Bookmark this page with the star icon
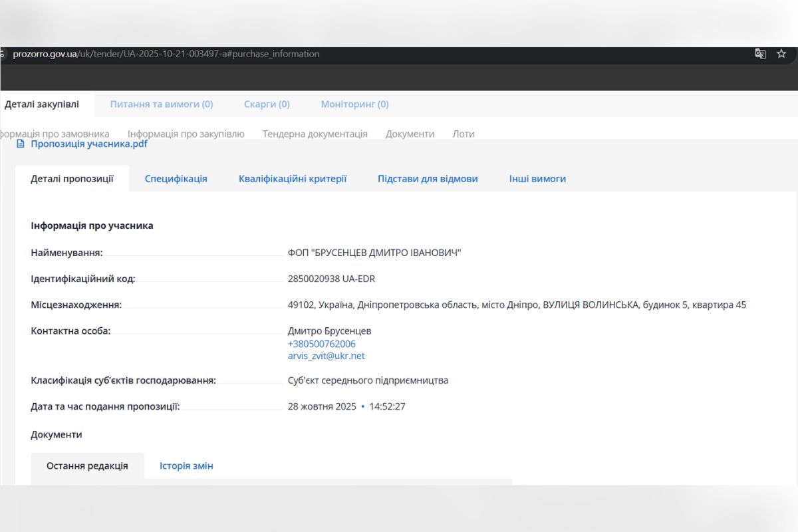The image size is (798, 532). pos(781,54)
